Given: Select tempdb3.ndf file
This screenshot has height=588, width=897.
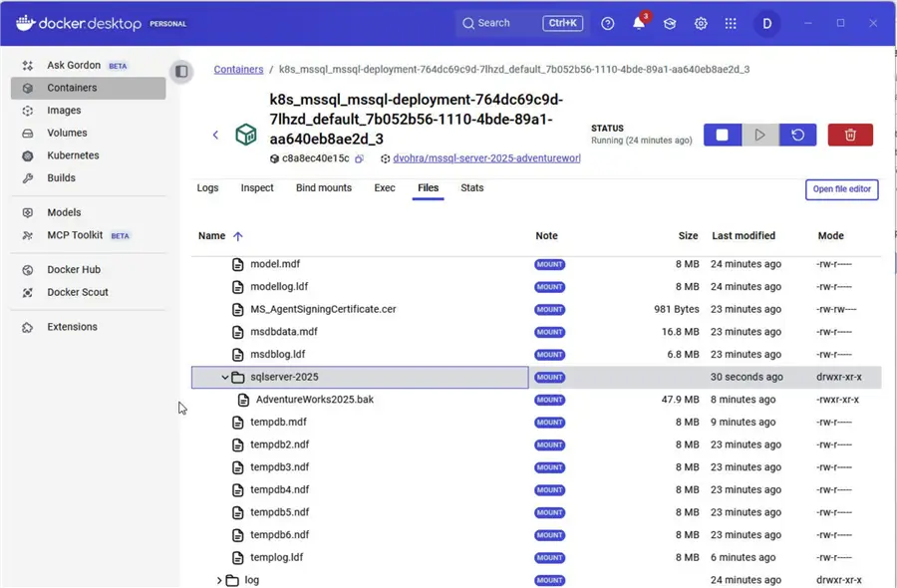Looking at the screenshot, I should 280,467.
